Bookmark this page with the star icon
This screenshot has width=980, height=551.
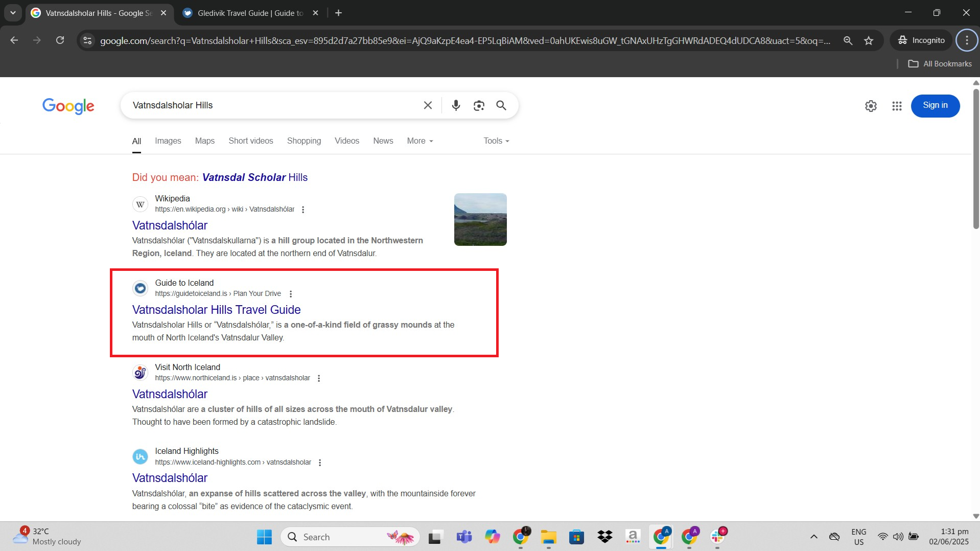tap(869, 40)
